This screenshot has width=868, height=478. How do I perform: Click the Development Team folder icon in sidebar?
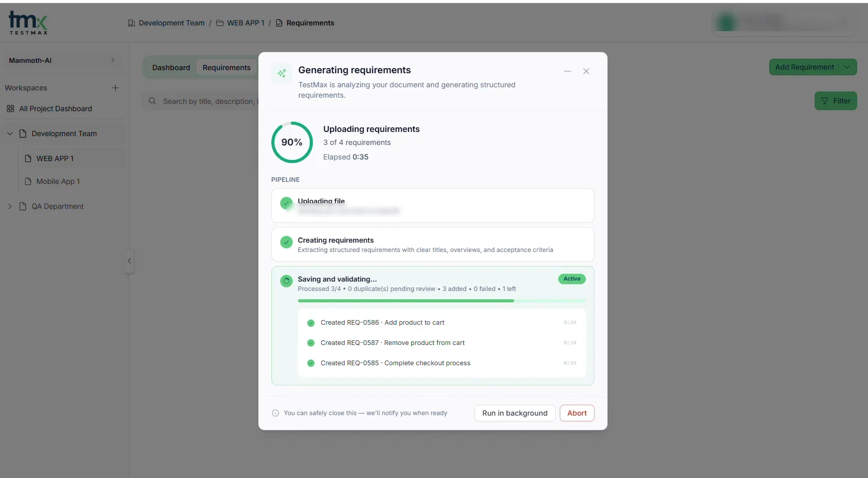(x=23, y=134)
